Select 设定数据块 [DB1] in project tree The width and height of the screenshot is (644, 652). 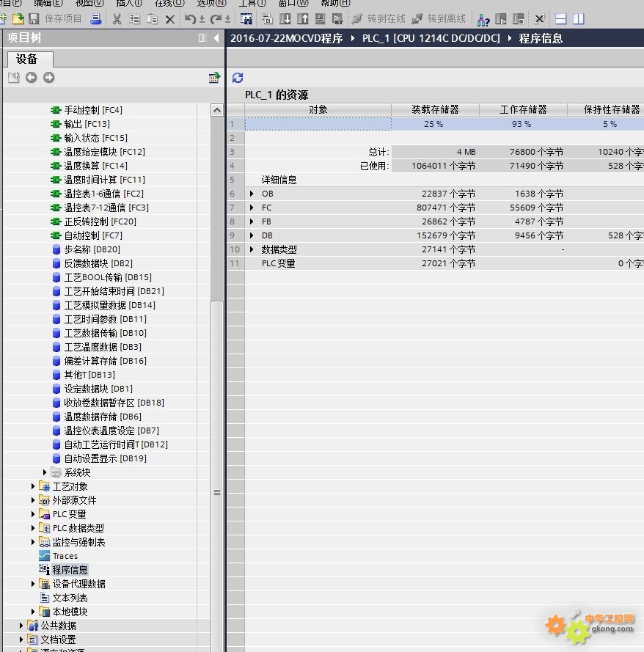pyautogui.click(x=98, y=389)
